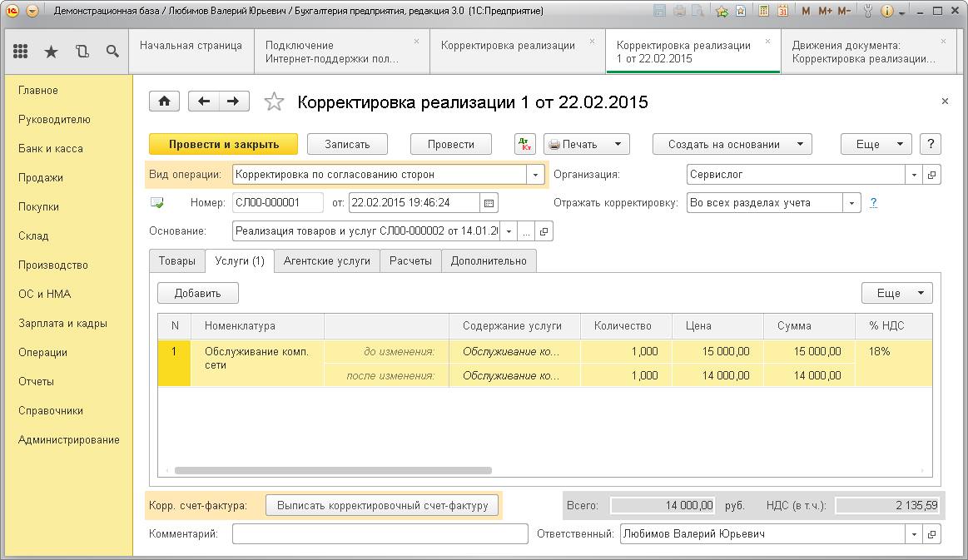
Task: Close Подключение Интернет-поддержки tab
Action: [x=416, y=42]
